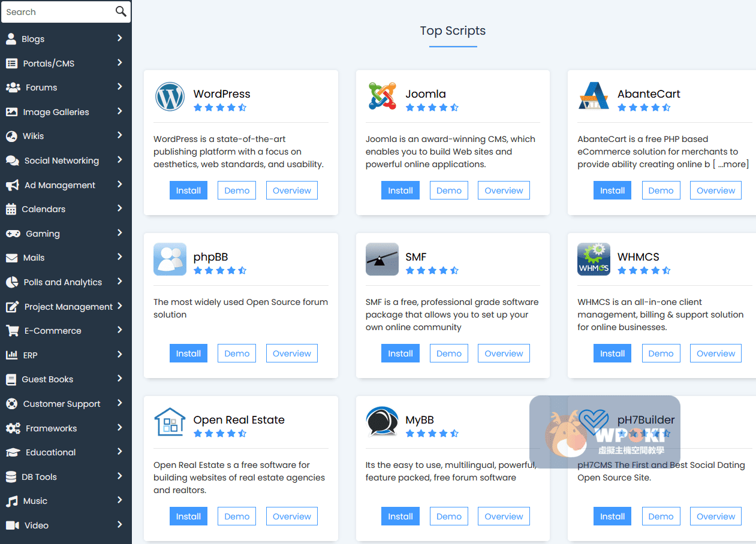
Task: Click the WHMCS logo icon
Action: click(x=594, y=259)
